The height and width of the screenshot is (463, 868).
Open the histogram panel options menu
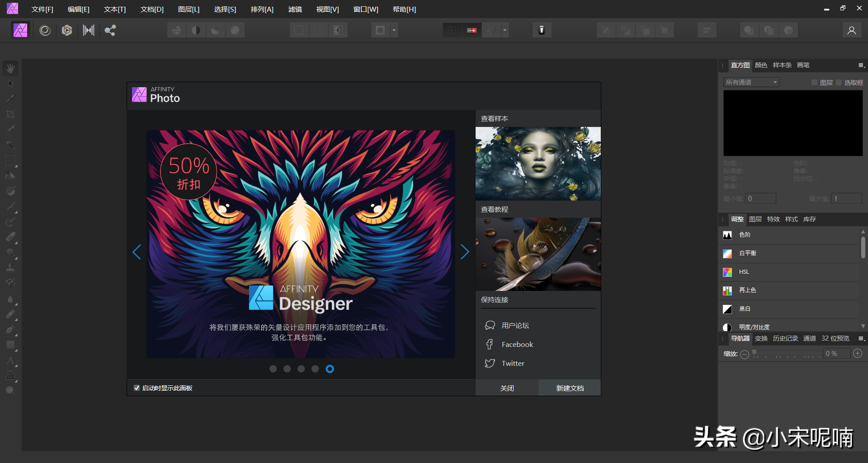click(x=862, y=65)
